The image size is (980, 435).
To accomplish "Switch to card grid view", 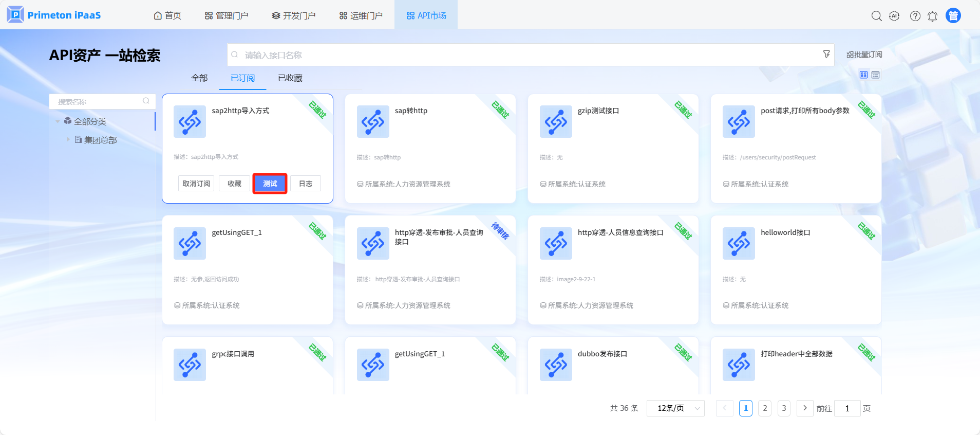I will [863, 75].
